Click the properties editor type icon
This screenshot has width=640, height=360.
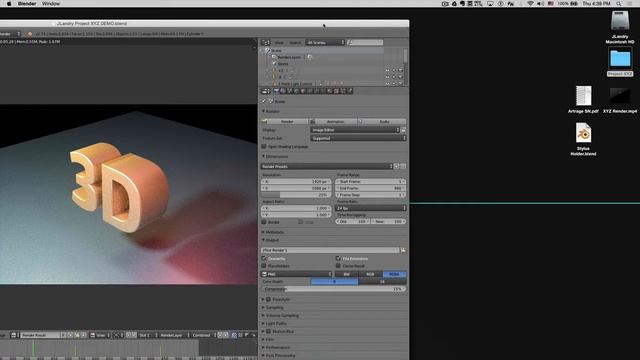pos(266,91)
